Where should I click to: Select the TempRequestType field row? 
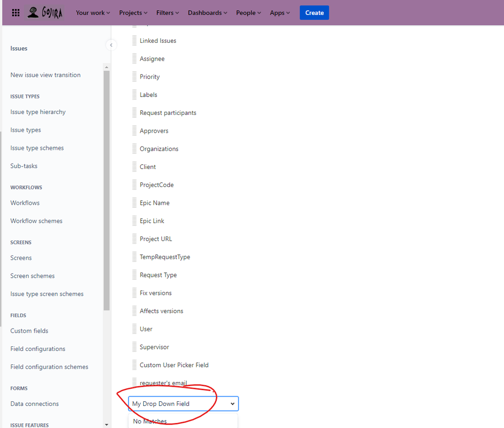pyautogui.click(x=164, y=257)
